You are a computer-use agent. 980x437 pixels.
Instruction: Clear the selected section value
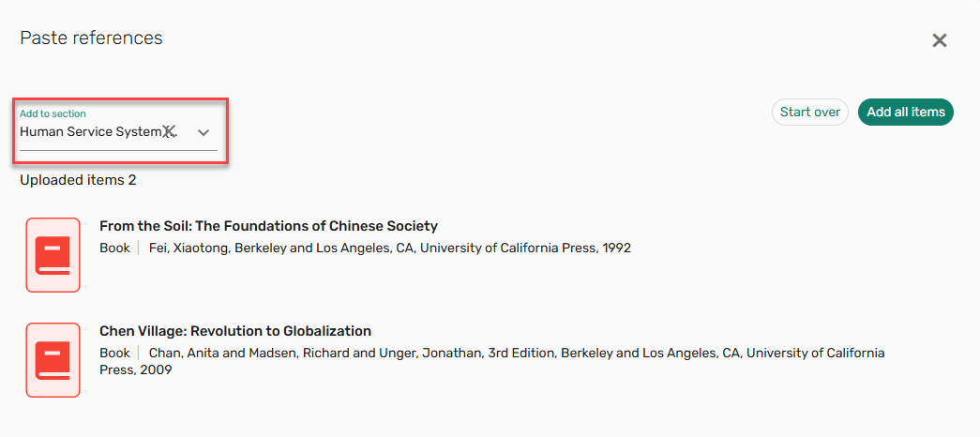(x=169, y=132)
